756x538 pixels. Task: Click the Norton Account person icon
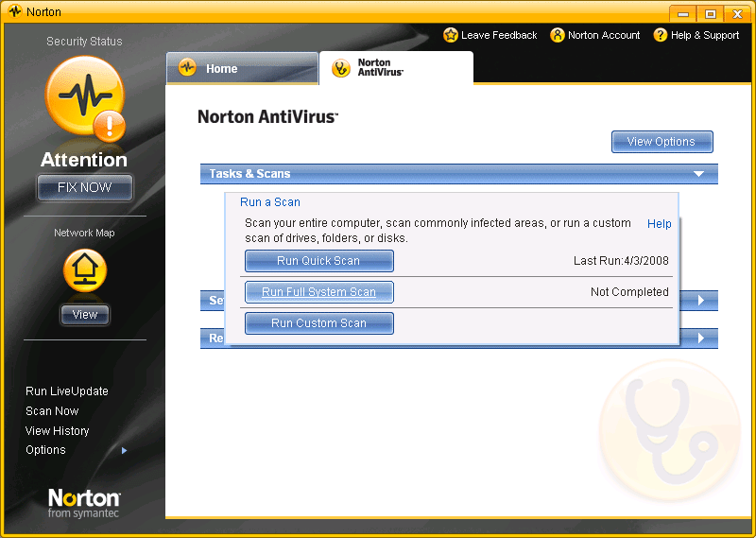tap(557, 35)
